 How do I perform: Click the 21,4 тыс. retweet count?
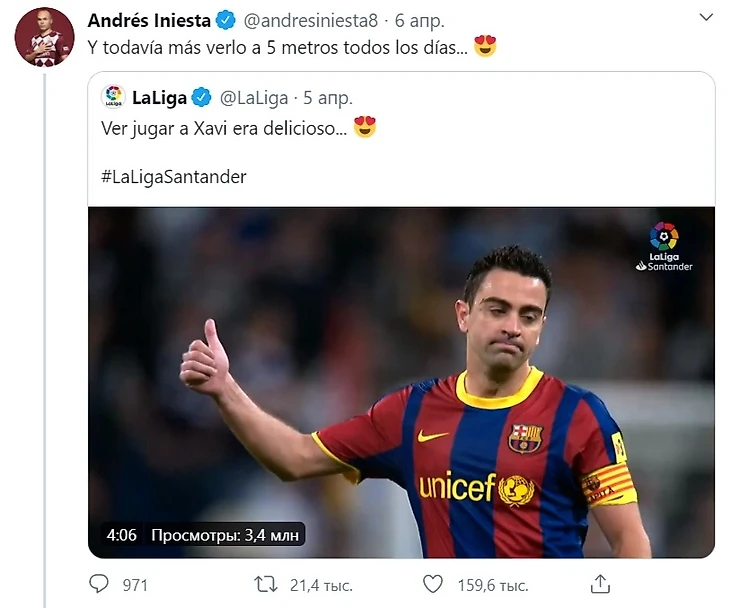[x=320, y=584]
